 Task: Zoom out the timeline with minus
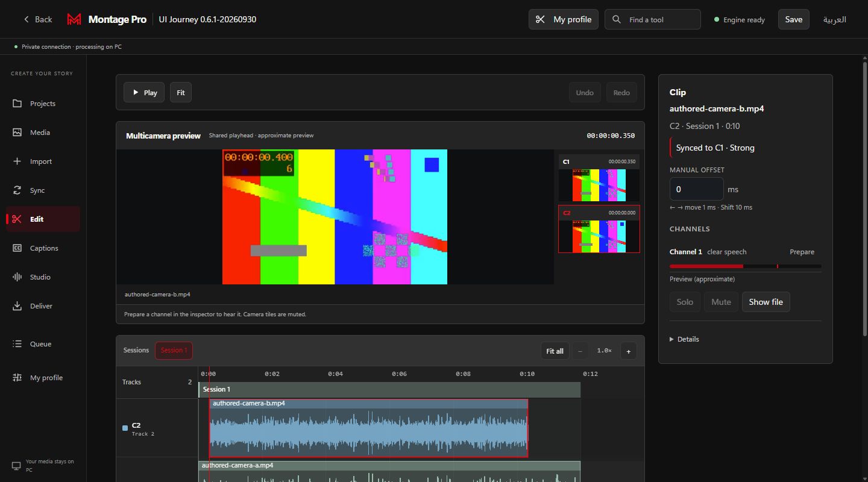pyautogui.click(x=580, y=351)
